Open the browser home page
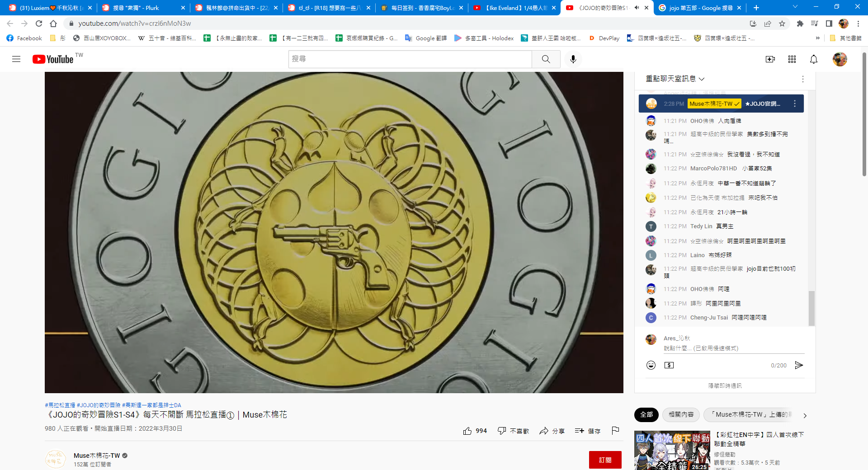This screenshot has height=470, width=868. point(53,23)
